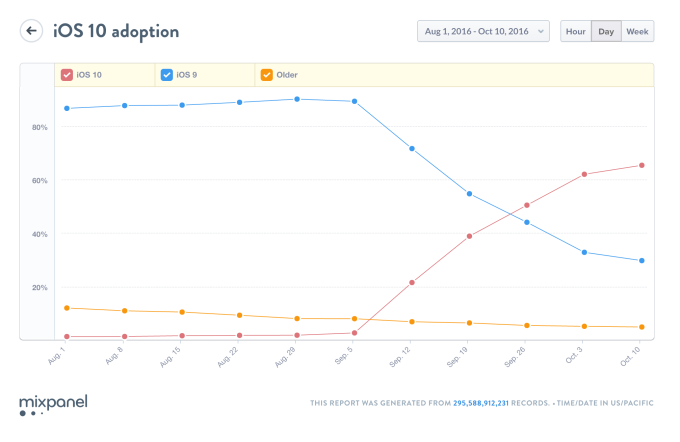Image resolution: width=680 pixels, height=442 pixels.
Task: Click iOS 9 data point at Oct 3
Action: point(584,252)
